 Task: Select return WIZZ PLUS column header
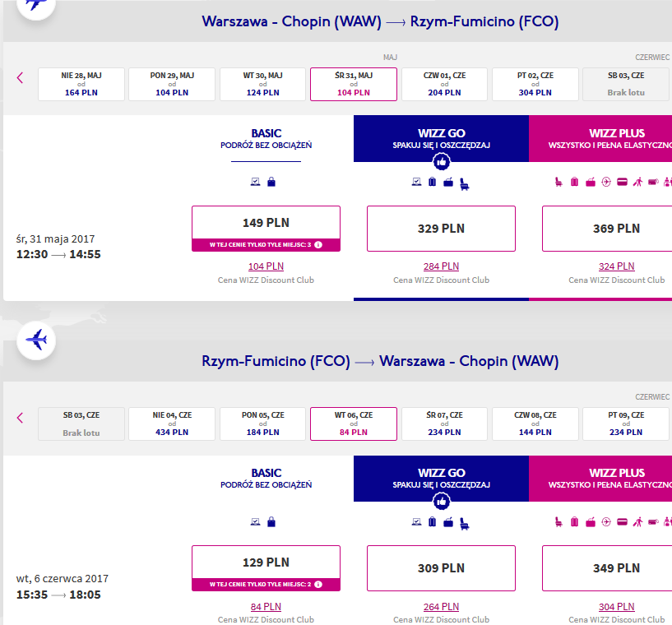[x=600, y=479]
